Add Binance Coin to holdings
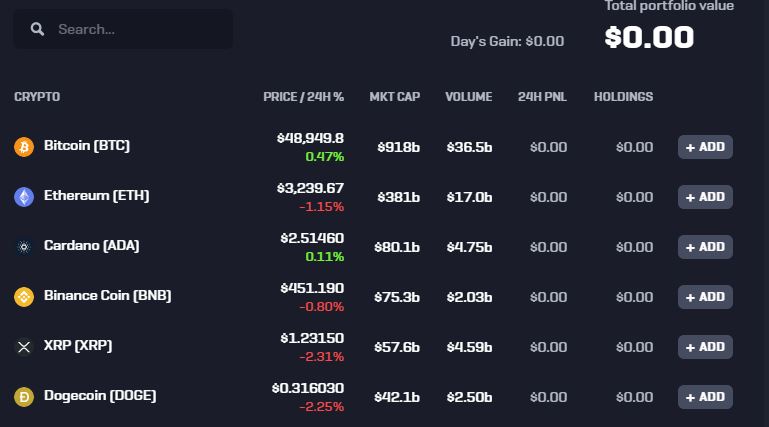769x427 pixels. click(x=705, y=297)
